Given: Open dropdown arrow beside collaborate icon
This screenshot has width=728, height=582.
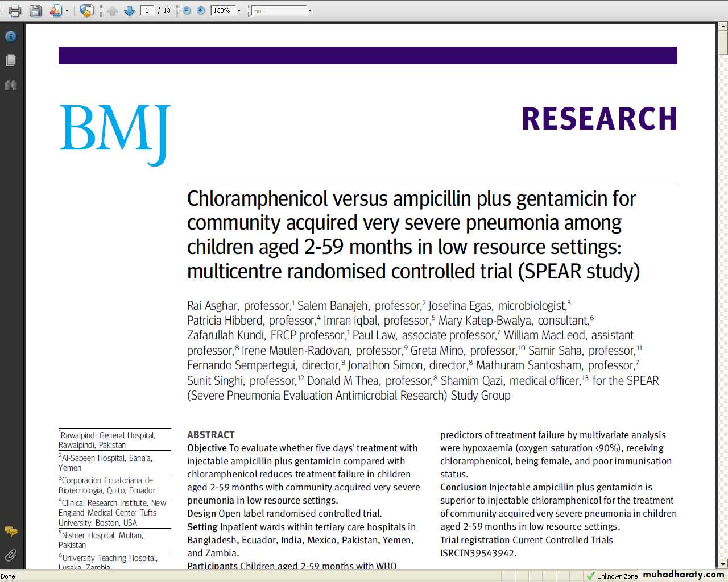Looking at the screenshot, I should (67, 11).
